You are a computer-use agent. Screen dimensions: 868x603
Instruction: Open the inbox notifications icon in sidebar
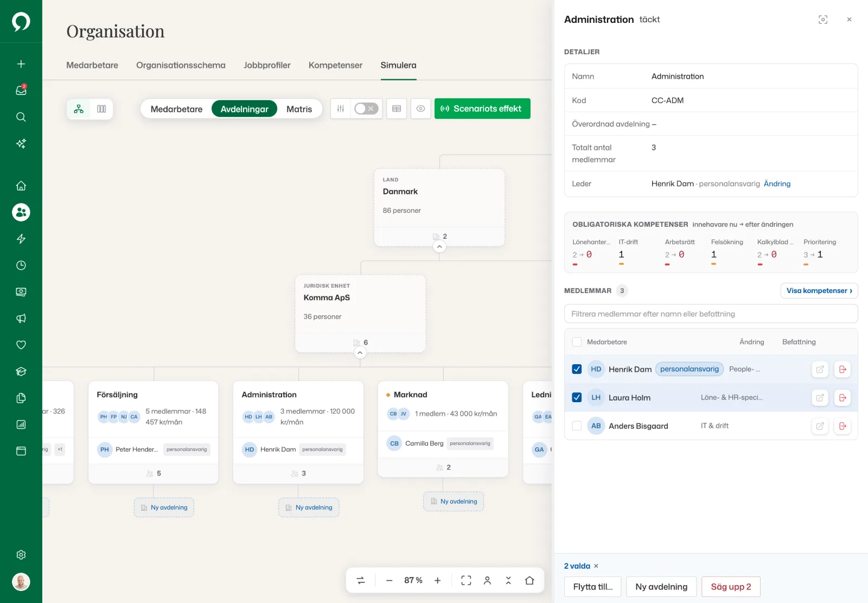(x=21, y=90)
